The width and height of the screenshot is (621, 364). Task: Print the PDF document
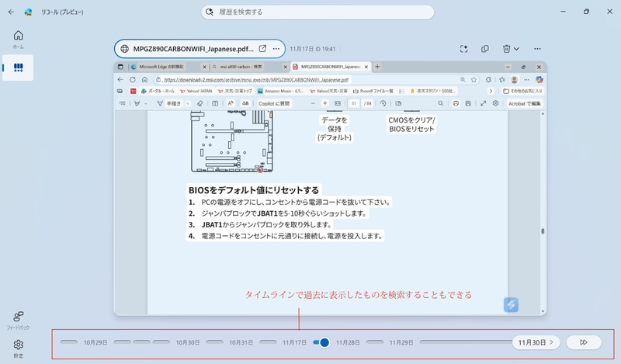pyautogui.click(x=456, y=103)
